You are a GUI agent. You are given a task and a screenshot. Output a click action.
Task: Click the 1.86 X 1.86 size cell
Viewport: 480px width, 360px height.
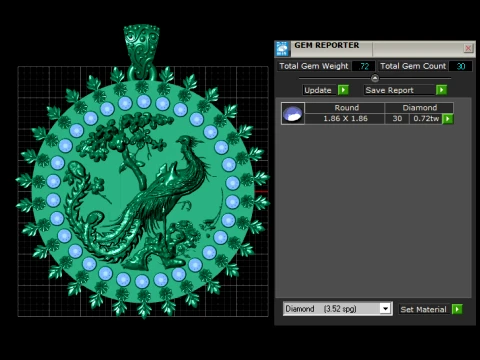[345, 119]
